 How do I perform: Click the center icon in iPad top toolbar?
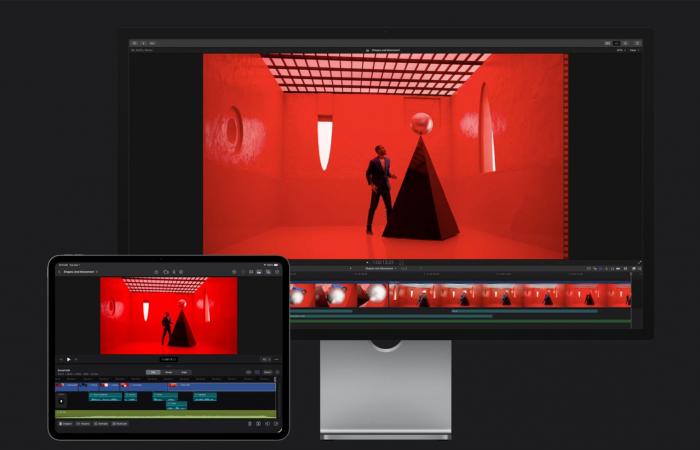(166, 271)
